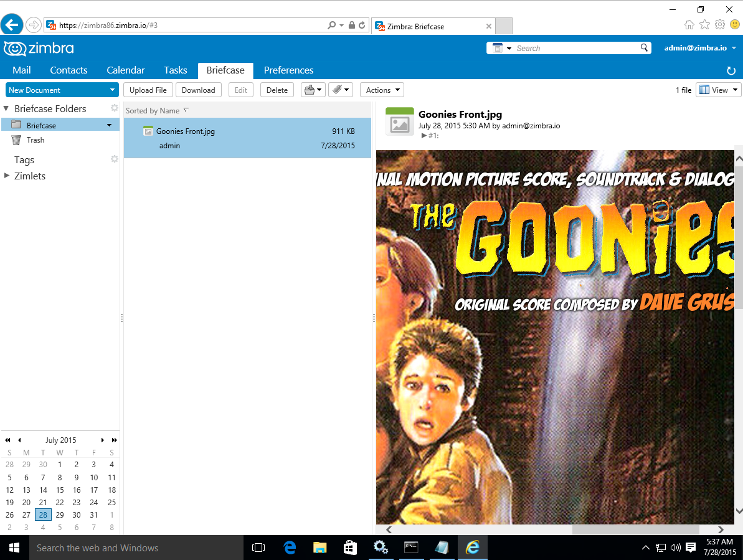This screenshot has height=560, width=743.
Task: Select July 15 in the mini calendar
Action: click(x=60, y=490)
